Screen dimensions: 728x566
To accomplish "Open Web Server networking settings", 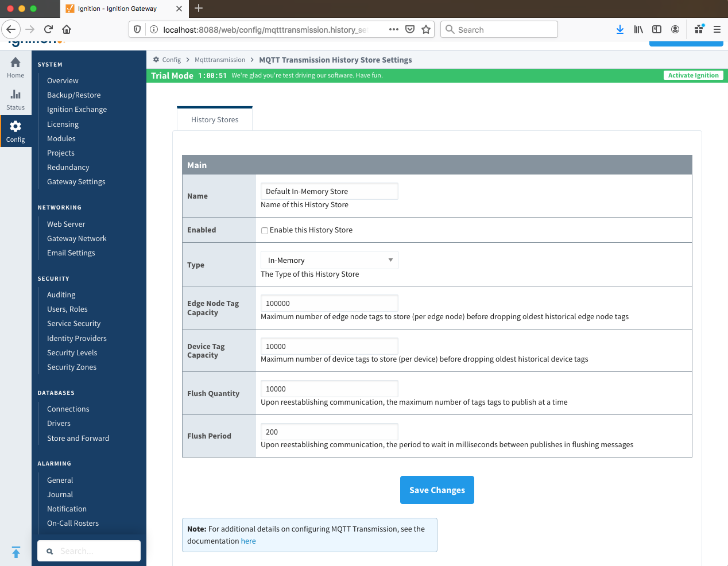I will [x=66, y=224].
